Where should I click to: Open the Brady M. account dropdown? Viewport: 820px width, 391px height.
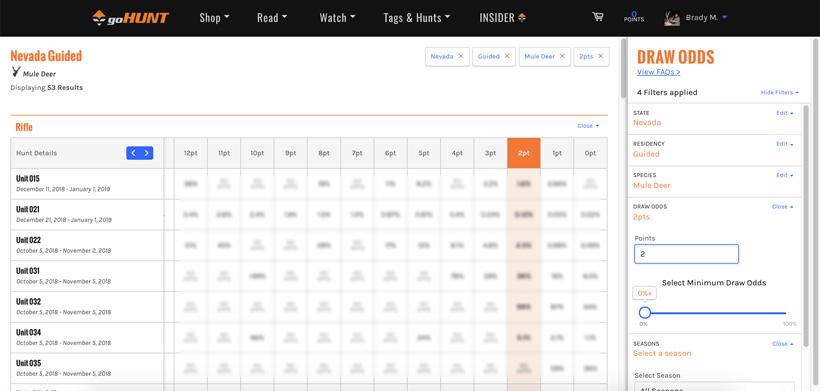tap(706, 18)
